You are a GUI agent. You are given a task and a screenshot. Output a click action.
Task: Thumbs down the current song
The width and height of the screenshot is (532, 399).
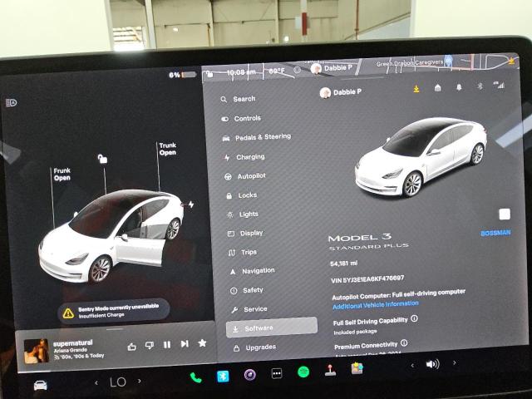(150, 346)
